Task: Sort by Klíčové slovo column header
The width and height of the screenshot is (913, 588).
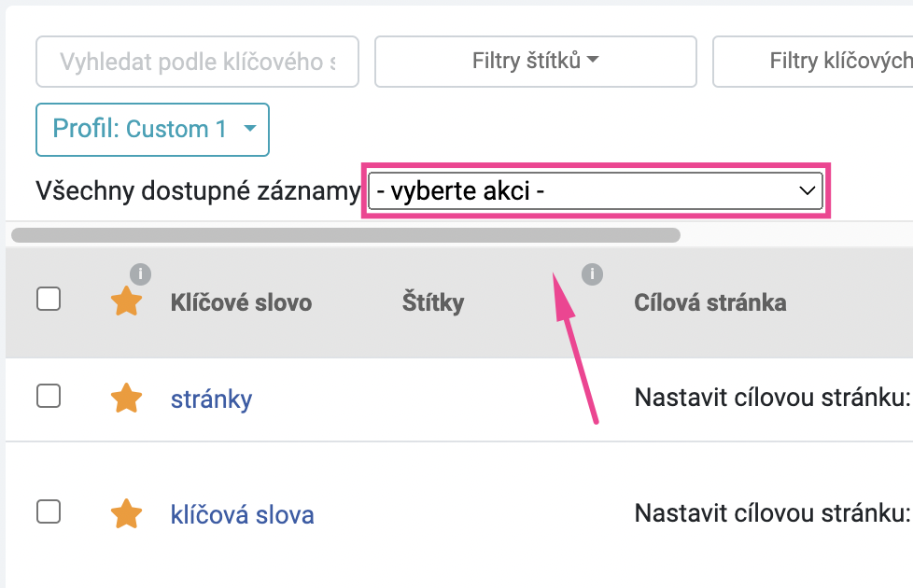Action: (241, 302)
